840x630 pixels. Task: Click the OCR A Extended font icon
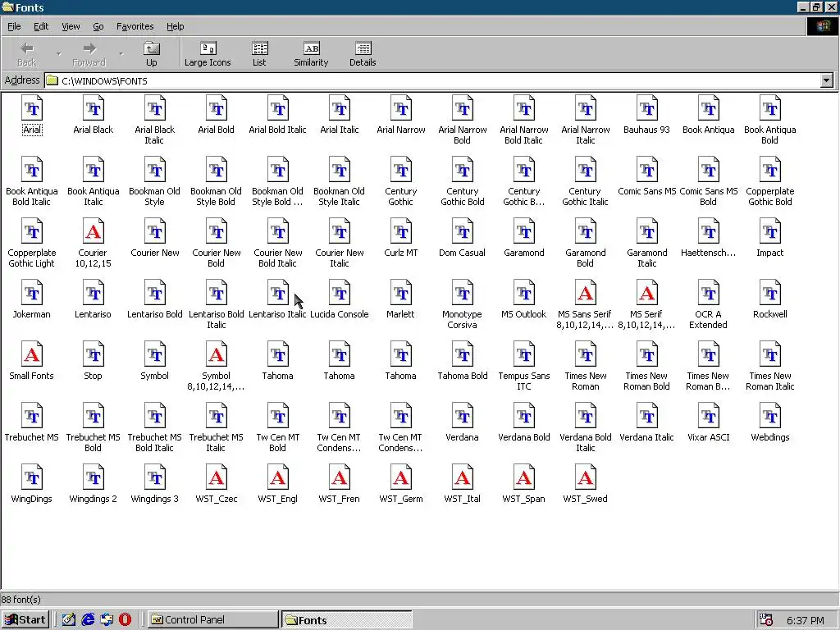[x=708, y=294]
